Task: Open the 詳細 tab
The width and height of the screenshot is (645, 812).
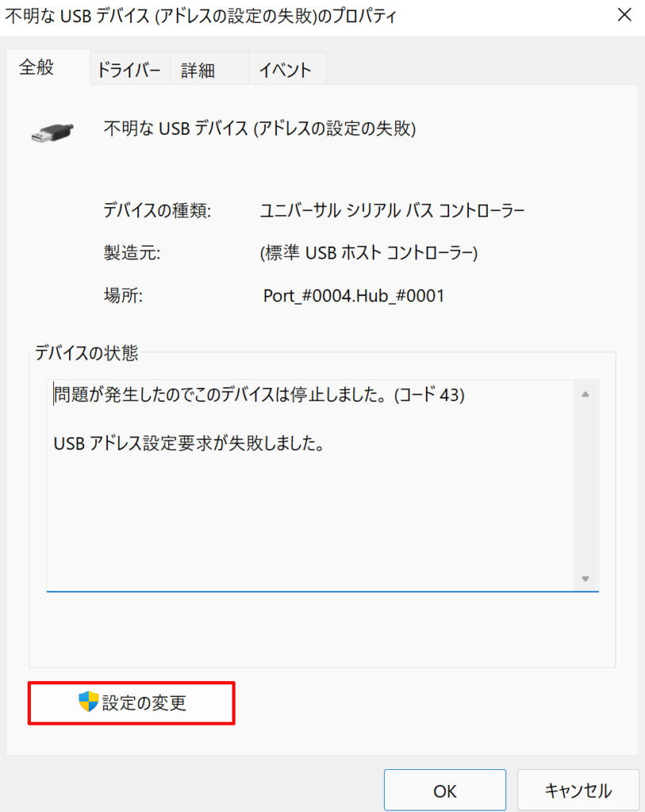Action: coord(198,69)
